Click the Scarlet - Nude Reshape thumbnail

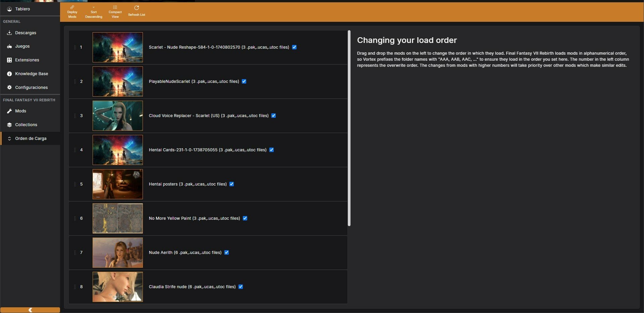coord(118,47)
